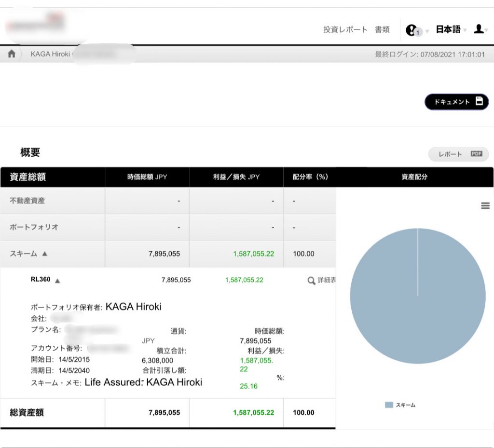Click the ドキュメント button
The width and height of the screenshot is (494, 448).
(456, 102)
